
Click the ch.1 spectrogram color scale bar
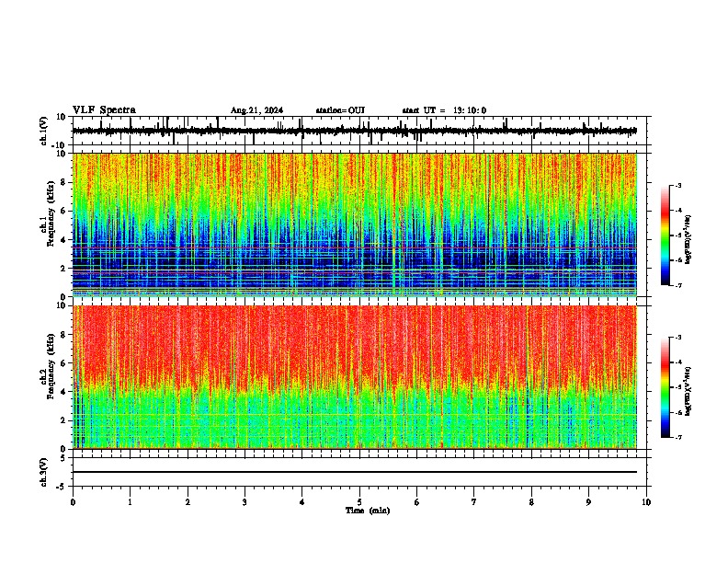665,235
